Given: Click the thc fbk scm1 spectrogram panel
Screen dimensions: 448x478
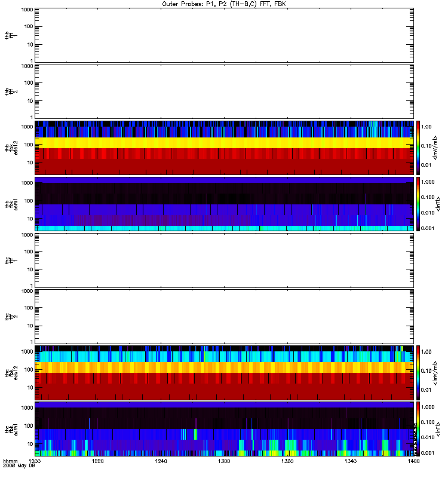Looking at the screenshot, I should coord(224,429).
